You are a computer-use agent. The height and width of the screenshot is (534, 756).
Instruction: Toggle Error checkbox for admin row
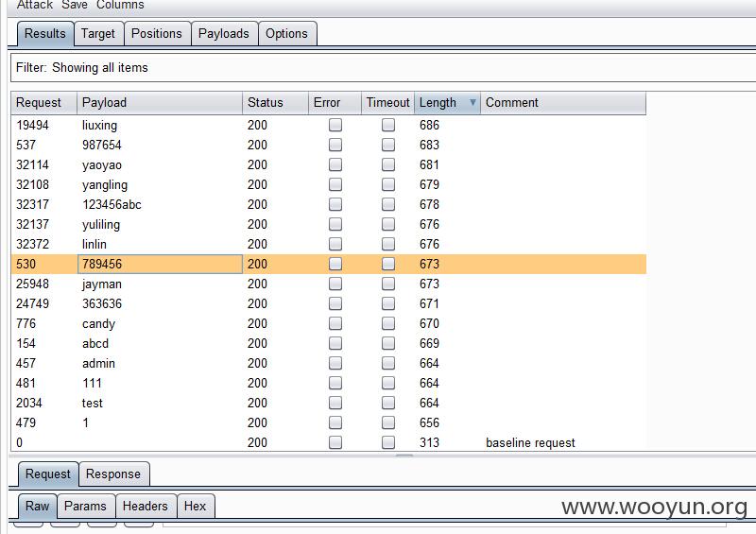click(x=335, y=363)
